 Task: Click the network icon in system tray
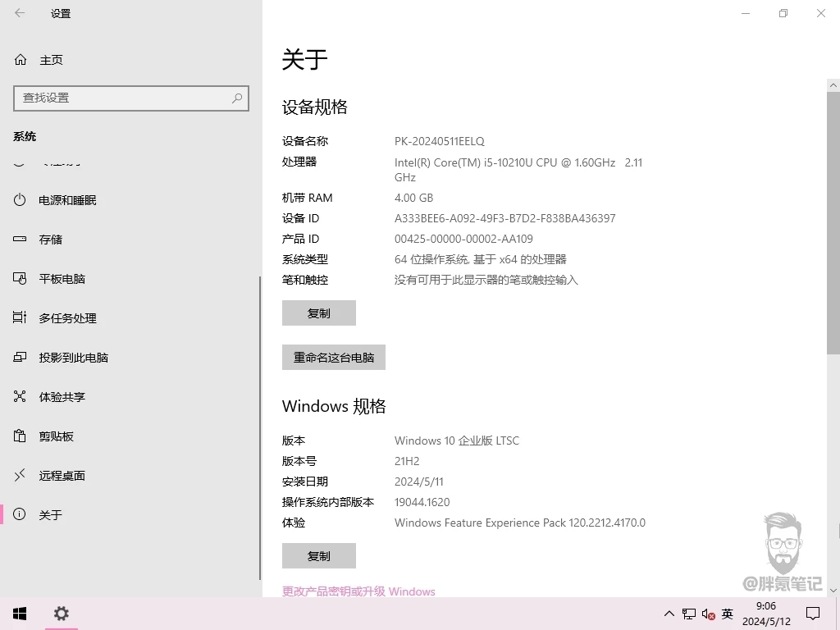tap(689, 614)
